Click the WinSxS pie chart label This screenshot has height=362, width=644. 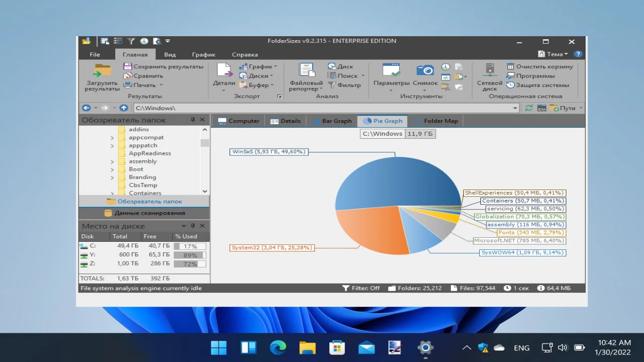click(269, 151)
